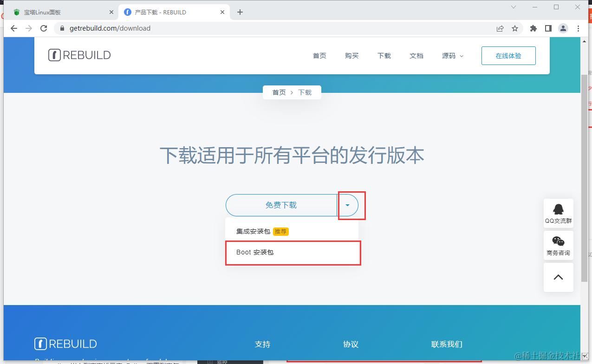Expand the 免费下载 dropdown arrow

(348, 205)
